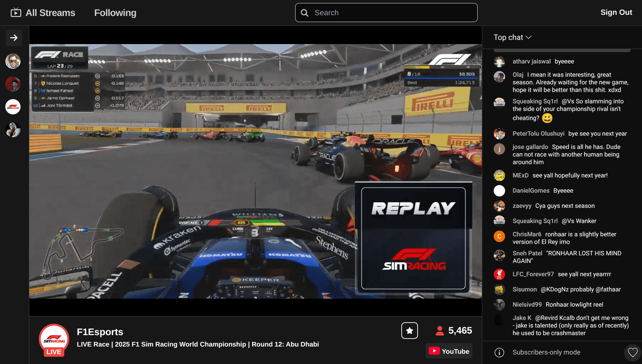Open the first followed channel avatar with glasses
Viewport: 642px width, 364px height.
[x=13, y=61]
